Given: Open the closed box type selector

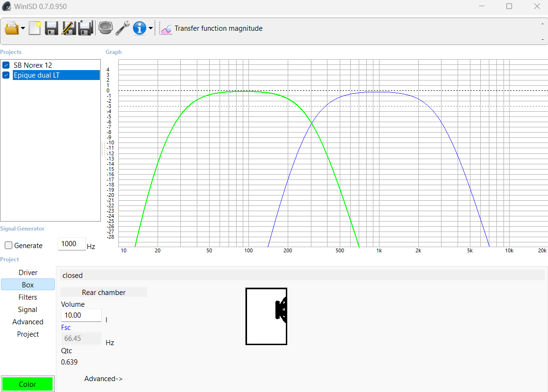Looking at the screenshot, I should click(x=302, y=275).
